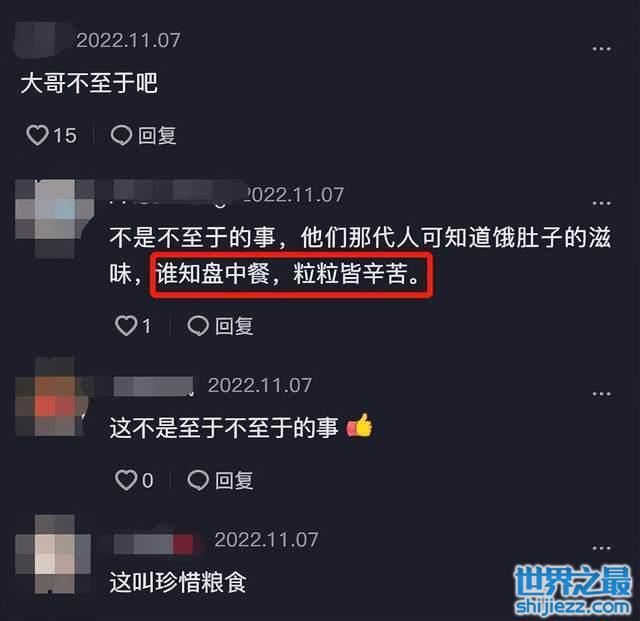This screenshot has height=621, width=640.
Task: Open the three-dot menu for the "饿肚子" comment
Action: [601, 203]
